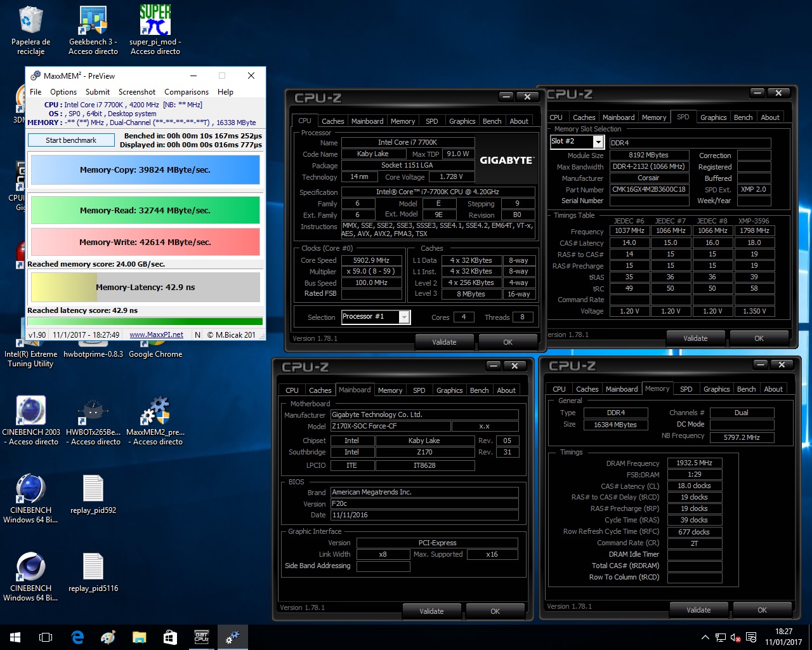
Task: Open super_pi_mod desktop shortcut
Action: (155, 30)
